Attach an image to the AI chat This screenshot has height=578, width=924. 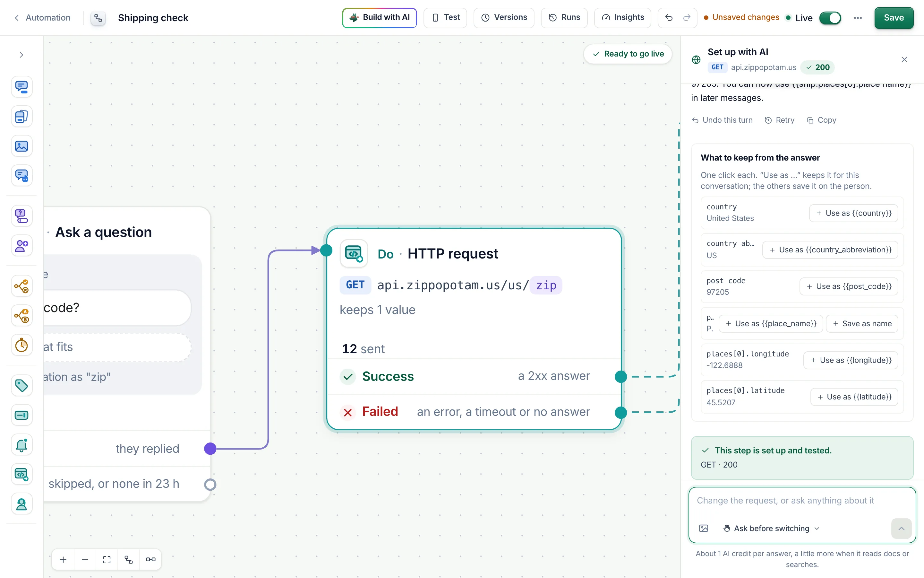pos(703,528)
